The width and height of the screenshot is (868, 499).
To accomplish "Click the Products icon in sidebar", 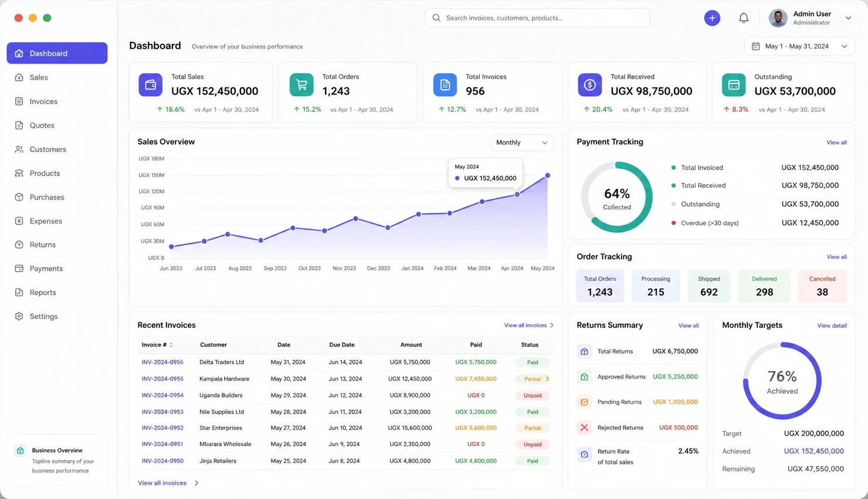I will (x=19, y=173).
